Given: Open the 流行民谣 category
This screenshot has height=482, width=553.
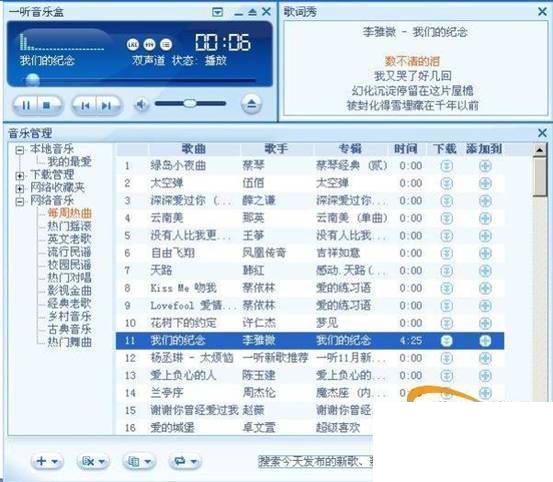Looking at the screenshot, I should [x=69, y=252].
